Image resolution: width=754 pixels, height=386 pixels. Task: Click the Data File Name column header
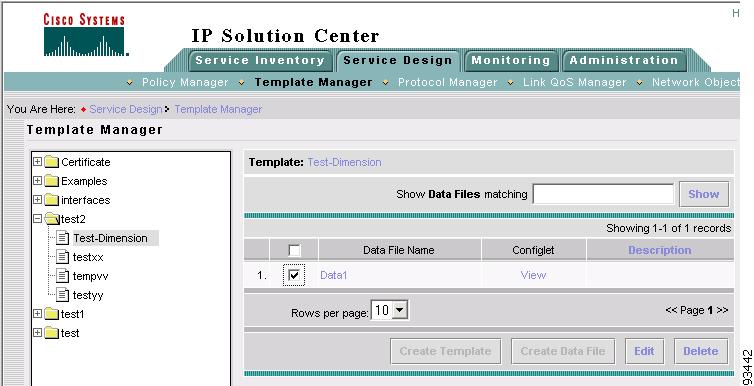pos(399,250)
